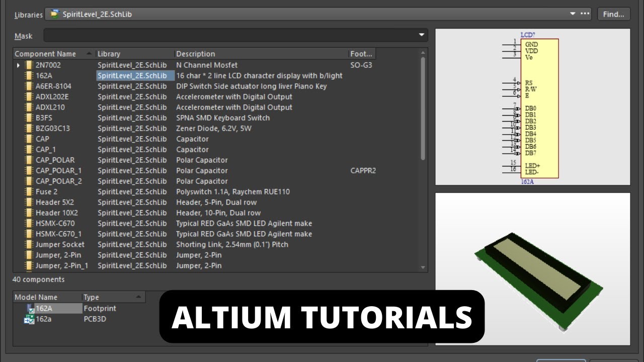Select the ADXL210 component row
The height and width of the screenshot is (362, 644).
pyautogui.click(x=216, y=107)
